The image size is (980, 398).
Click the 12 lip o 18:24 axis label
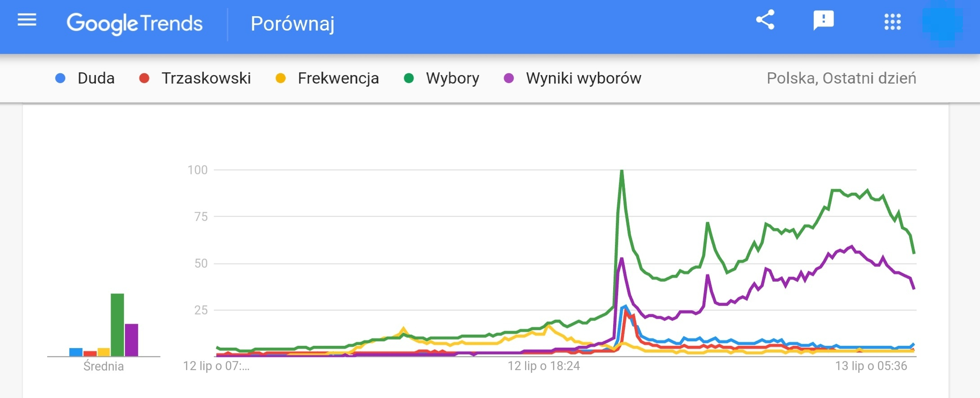[x=543, y=366]
